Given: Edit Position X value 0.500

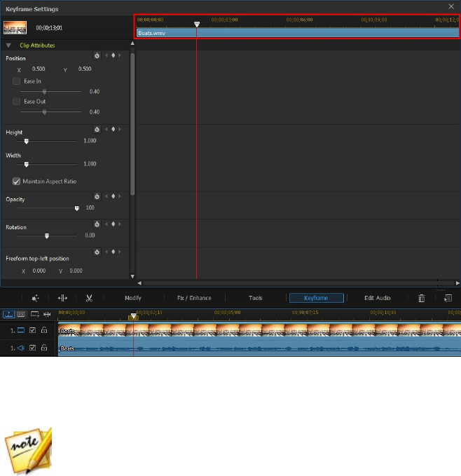Looking at the screenshot, I should click(39, 69).
